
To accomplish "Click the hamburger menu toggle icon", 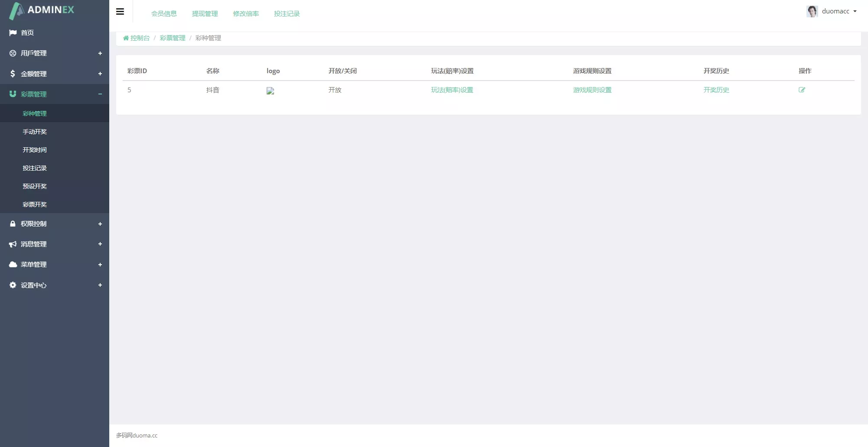I will 120,12.
